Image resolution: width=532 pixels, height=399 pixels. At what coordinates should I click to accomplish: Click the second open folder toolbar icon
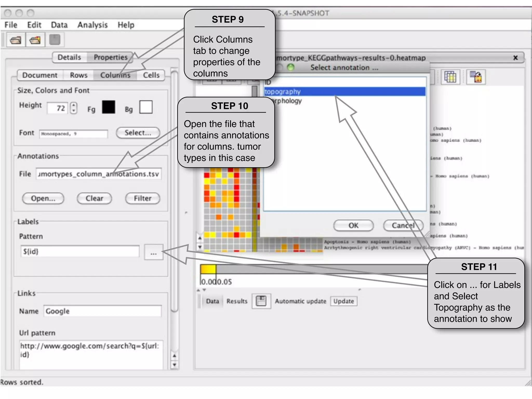pos(35,40)
